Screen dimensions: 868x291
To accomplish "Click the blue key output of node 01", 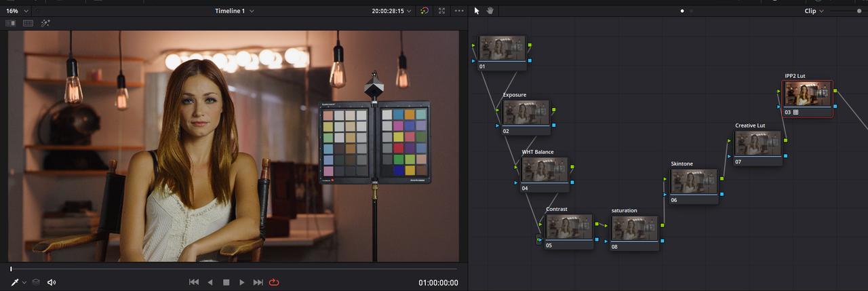I will point(530,62).
